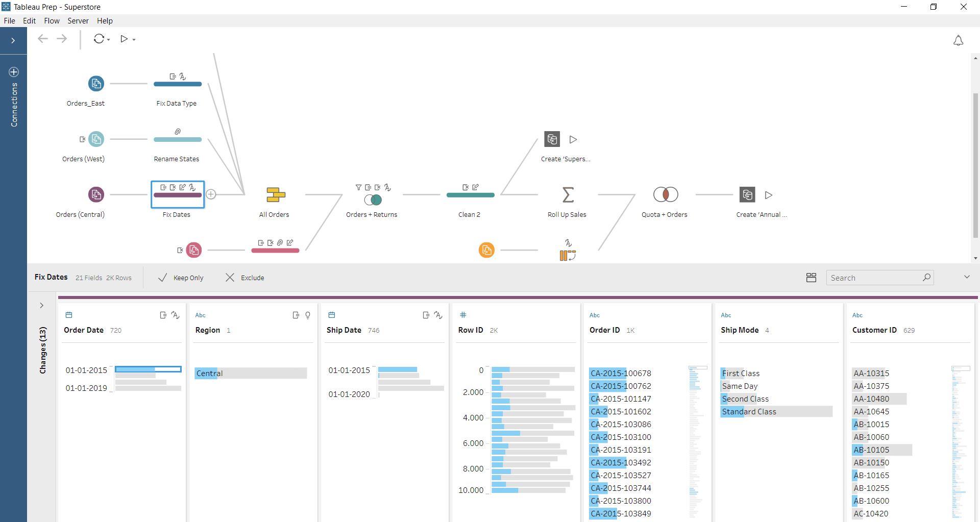980x522 pixels.
Task: Add a new connection
Action: [x=14, y=72]
